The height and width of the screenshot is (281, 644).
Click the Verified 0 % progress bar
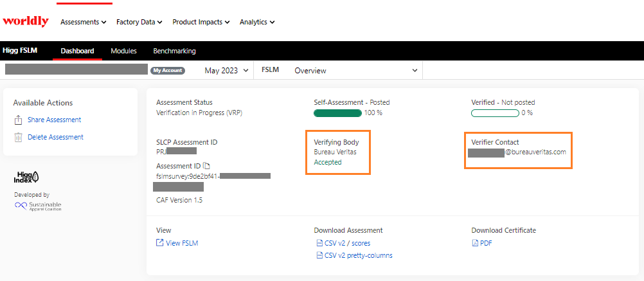pos(496,113)
